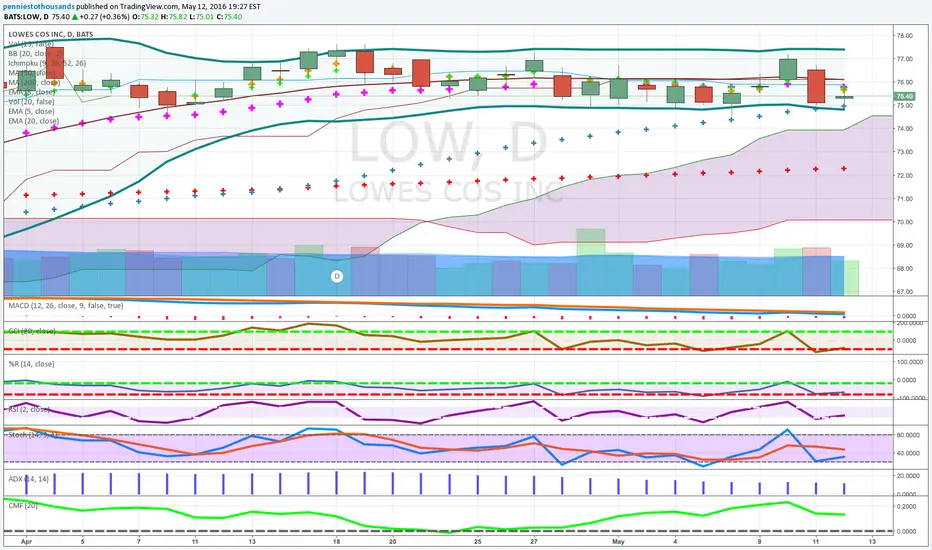Click the current price tag 75.40 on axis
This screenshot has height=550, width=932.
coord(904,96)
